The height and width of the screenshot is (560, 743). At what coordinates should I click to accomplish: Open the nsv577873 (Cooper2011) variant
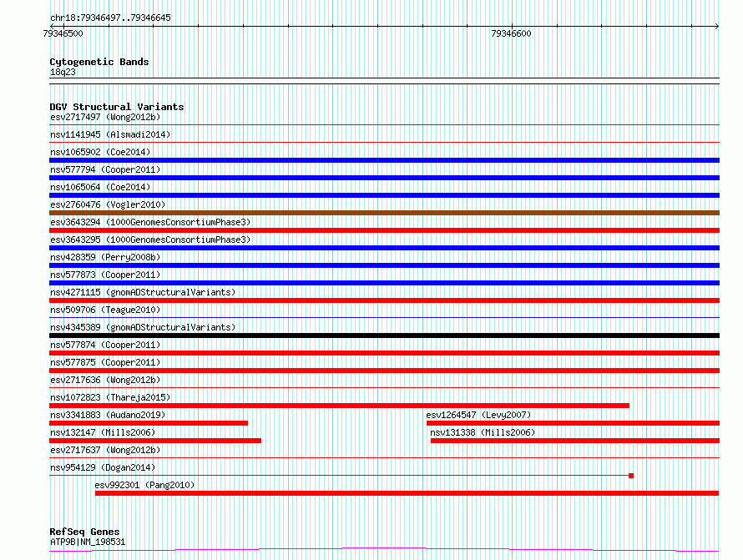[x=105, y=275]
